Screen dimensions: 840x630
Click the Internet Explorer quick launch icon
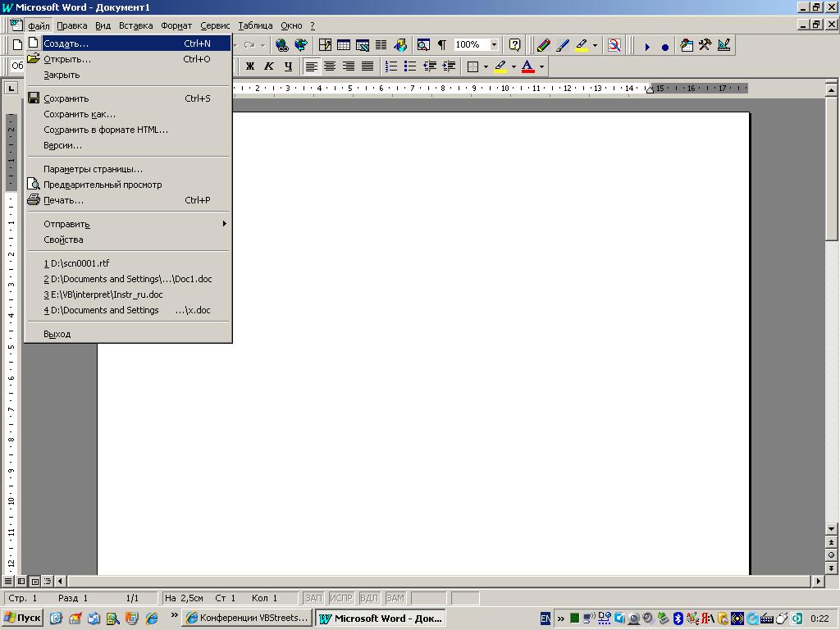tap(152, 619)
